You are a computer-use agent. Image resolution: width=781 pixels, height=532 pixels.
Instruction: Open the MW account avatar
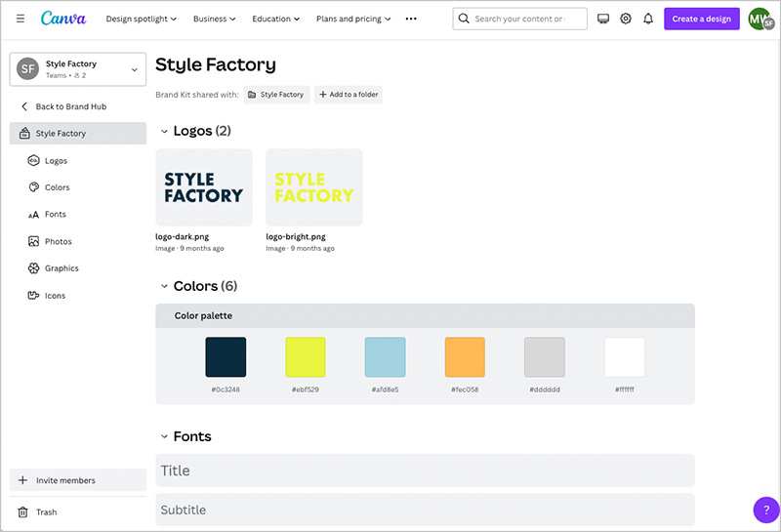click(760, 19)
